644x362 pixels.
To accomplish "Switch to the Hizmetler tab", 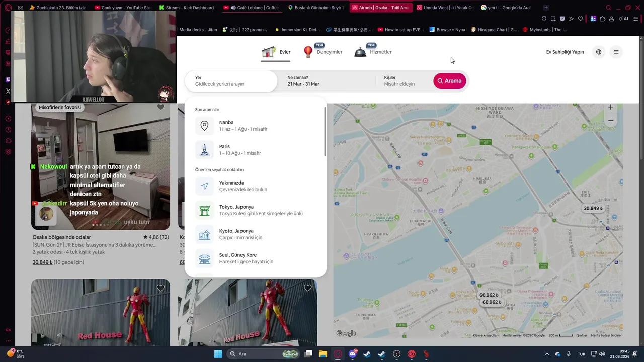I will click(373, 52).
